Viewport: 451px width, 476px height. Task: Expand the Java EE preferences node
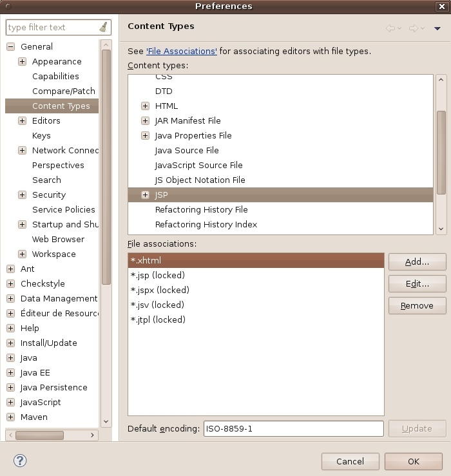tap(10, 372)
